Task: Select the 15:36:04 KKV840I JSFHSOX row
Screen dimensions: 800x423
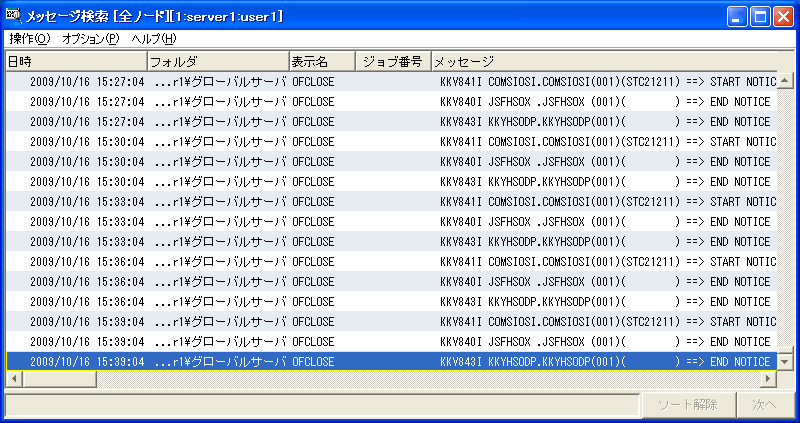Action: click(391, 282)
